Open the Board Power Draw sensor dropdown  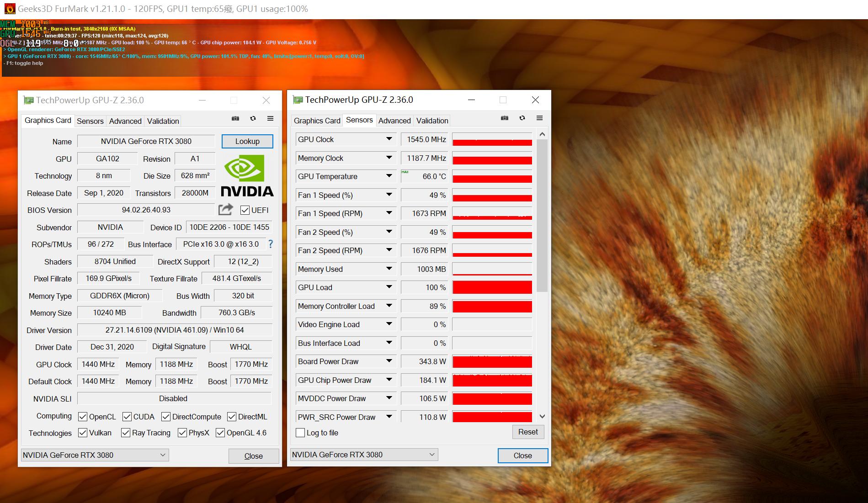[x=389, y=361]
